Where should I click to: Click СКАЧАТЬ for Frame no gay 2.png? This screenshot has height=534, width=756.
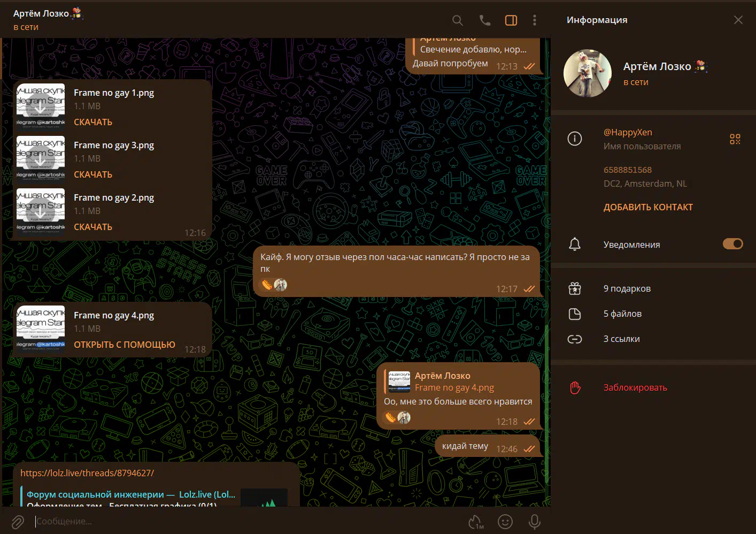coord(93,227)
